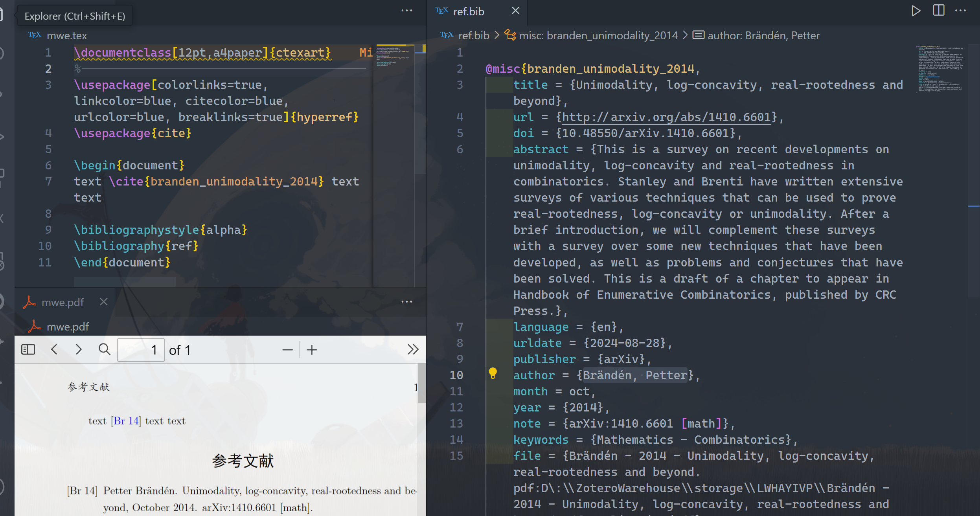980x516 pixels.
Task: Click keywords field in ref.bib
Action: click(541, 440)
